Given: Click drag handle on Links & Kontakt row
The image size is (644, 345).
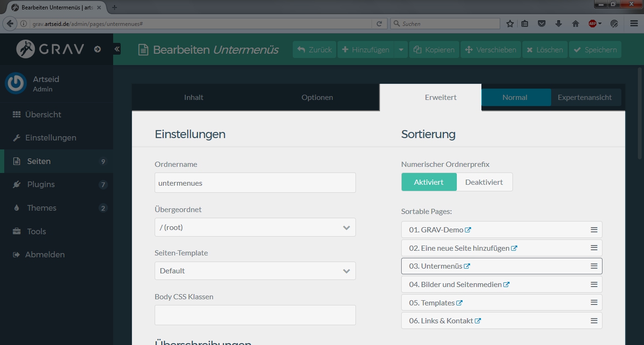Looking at the screenshot, I should [x=594, y=321].
